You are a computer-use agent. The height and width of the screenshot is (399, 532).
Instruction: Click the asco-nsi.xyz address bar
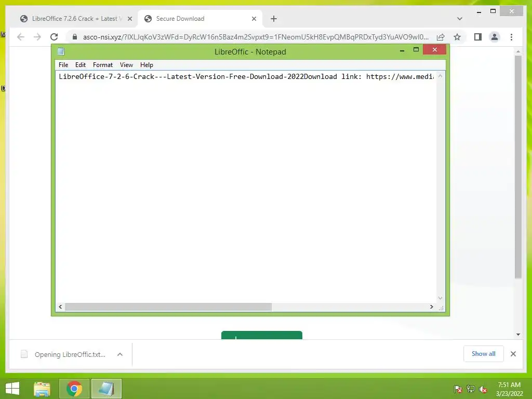pyautogui.click(x=256, y=37)
